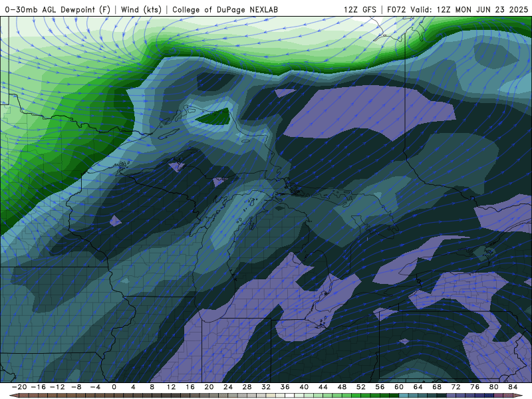Click the 'College of DuPage NEXLAB' text
532x399 pixels.
point(225,9)
